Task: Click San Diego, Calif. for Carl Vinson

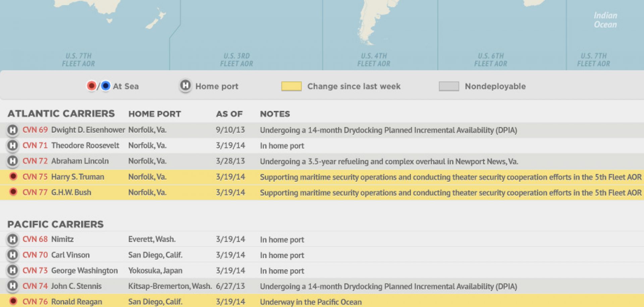Action: pyautogui.click(x=155, y=255)
